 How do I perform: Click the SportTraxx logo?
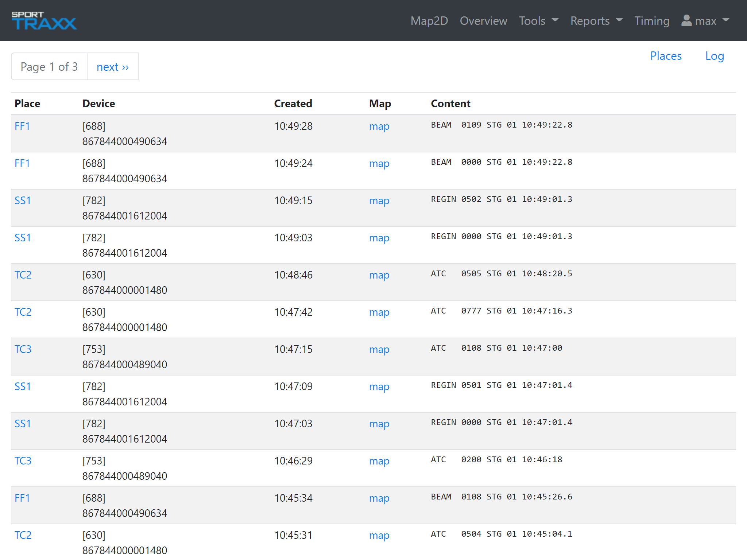(44, 20)
